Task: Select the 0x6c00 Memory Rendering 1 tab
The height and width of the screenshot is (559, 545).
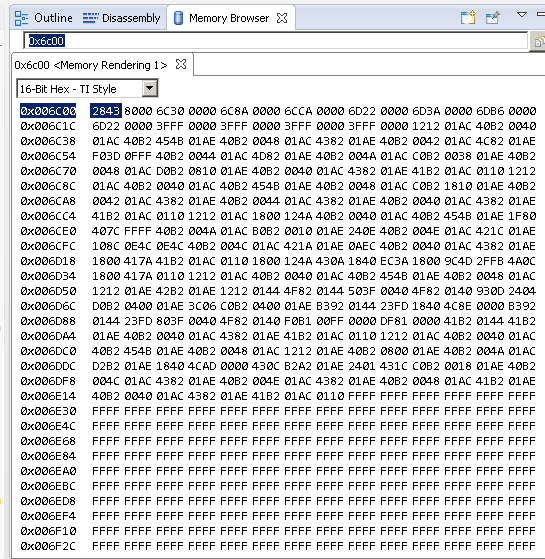Action: point(91,65)
